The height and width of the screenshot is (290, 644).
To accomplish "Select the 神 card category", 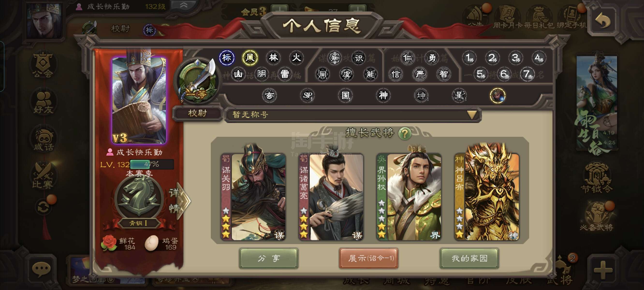I will [x=383, y=95].
